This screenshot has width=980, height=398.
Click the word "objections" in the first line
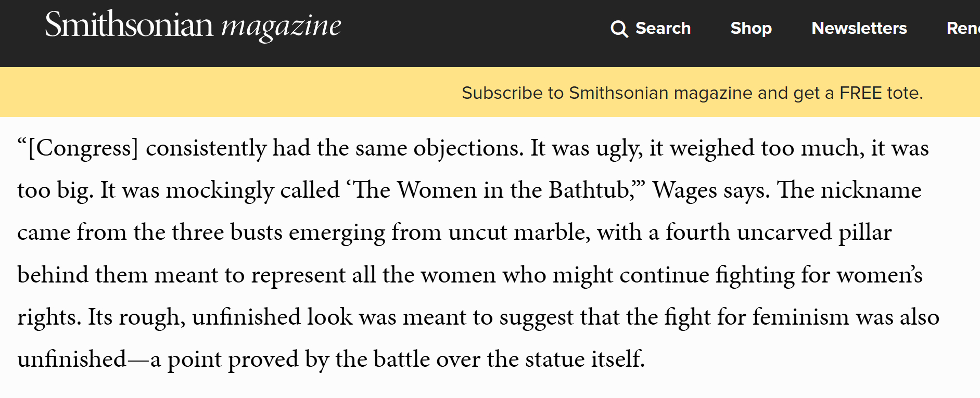[x=468, y=148]
